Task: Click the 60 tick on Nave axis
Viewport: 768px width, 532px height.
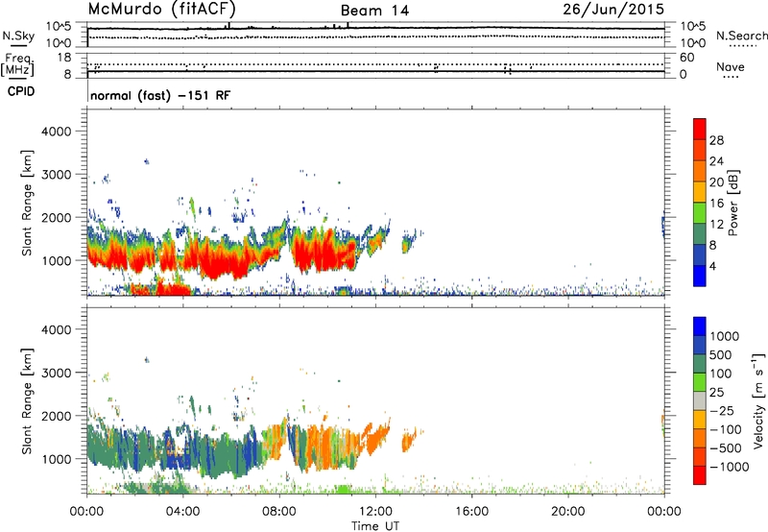Action: (686, 58)
